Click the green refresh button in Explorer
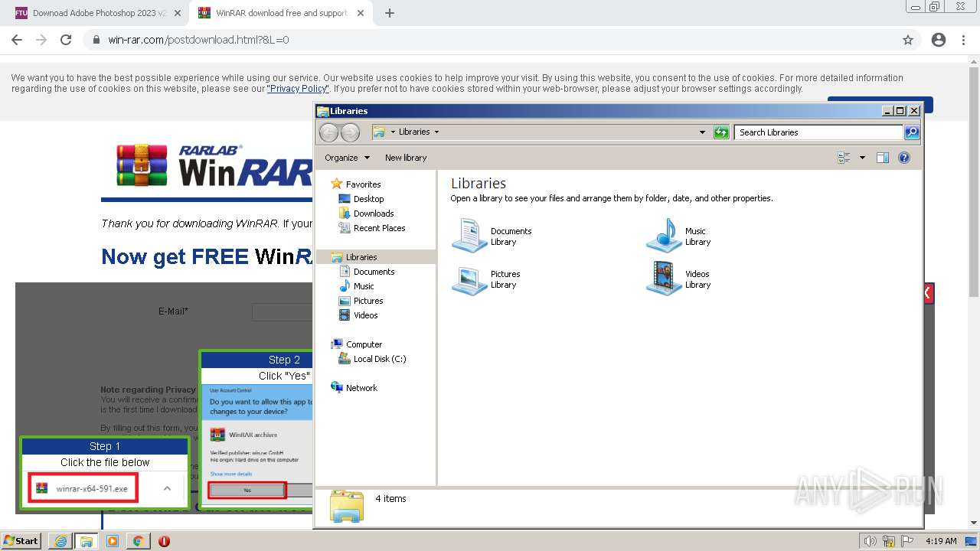The image size is (980, 551). (x=721, y=132)
